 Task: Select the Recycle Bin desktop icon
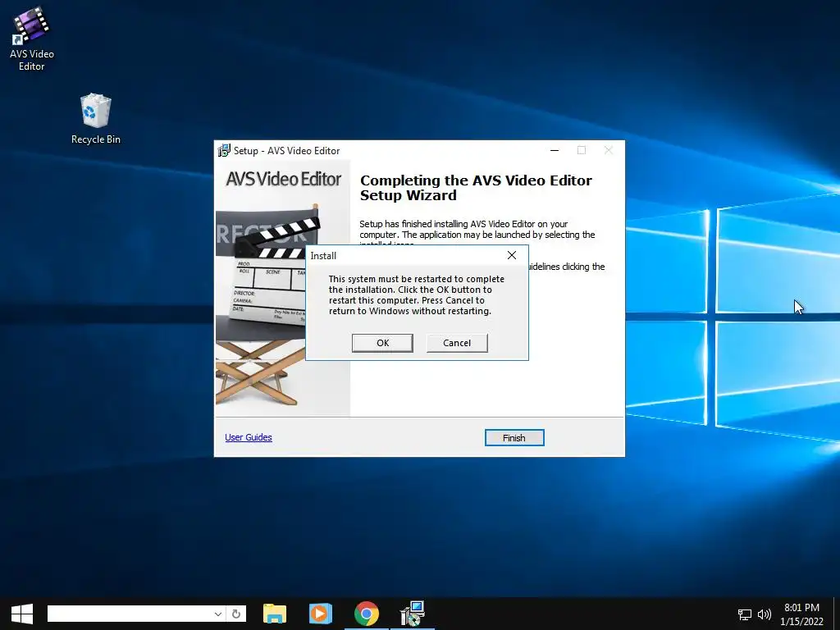pos(96,119)
